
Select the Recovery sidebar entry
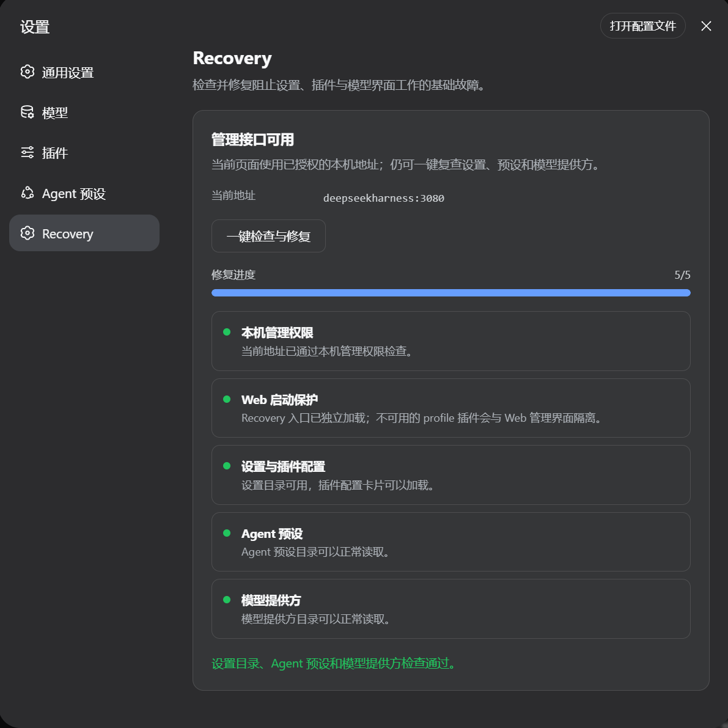(84, 233)
